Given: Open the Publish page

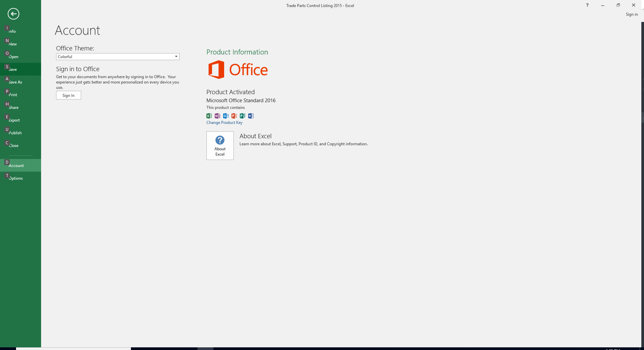Looking at the screenshot, I should point(20,133).
